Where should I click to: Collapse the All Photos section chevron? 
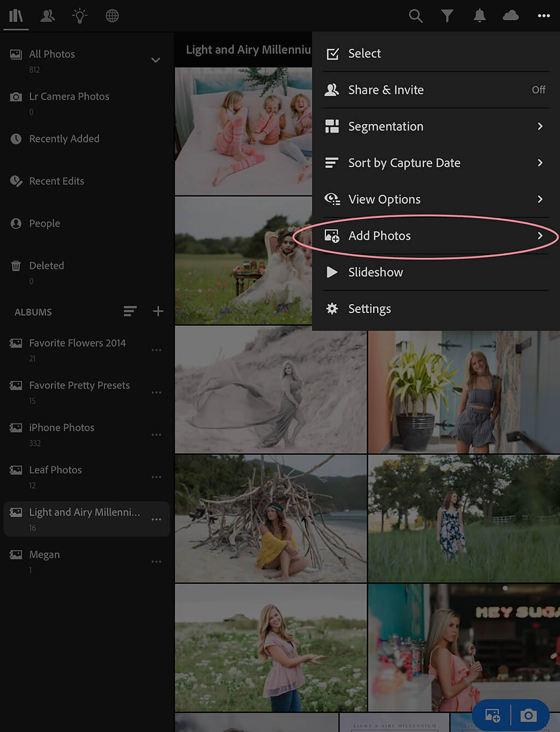click(x=156, y=60)
